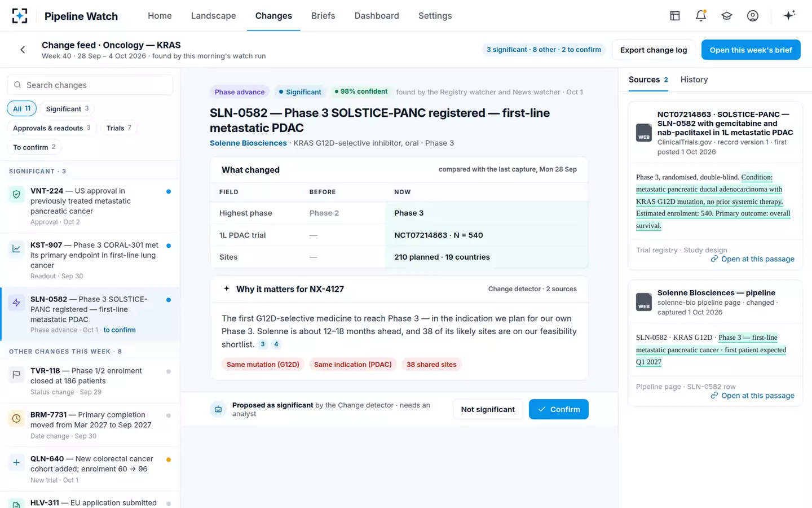Select the BRM-7731 primary completion row
This screenshot has width=812, height=508.
click(90, 425)
